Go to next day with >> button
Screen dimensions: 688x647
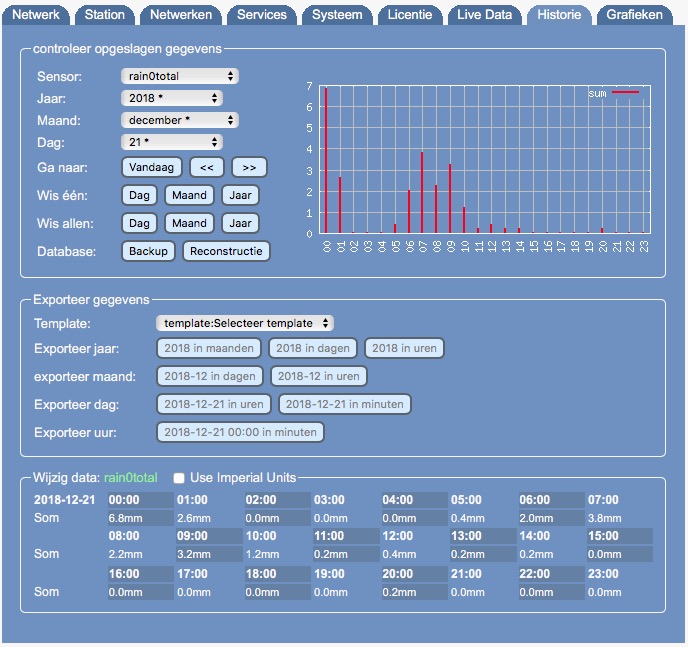249,167
